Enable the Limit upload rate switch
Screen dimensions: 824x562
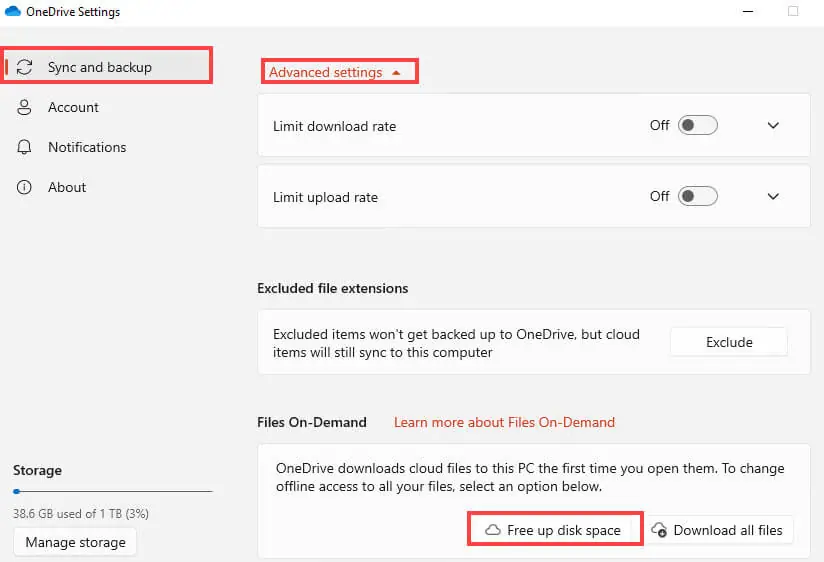(697, 196)
